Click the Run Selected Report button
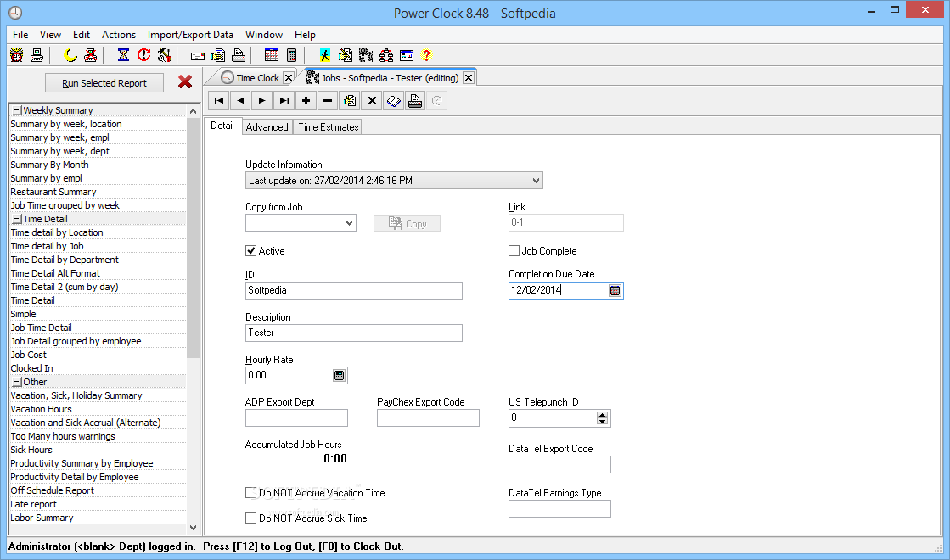This screenshot has height=560, width=950. pyautogui.click(x=104, y=83)
